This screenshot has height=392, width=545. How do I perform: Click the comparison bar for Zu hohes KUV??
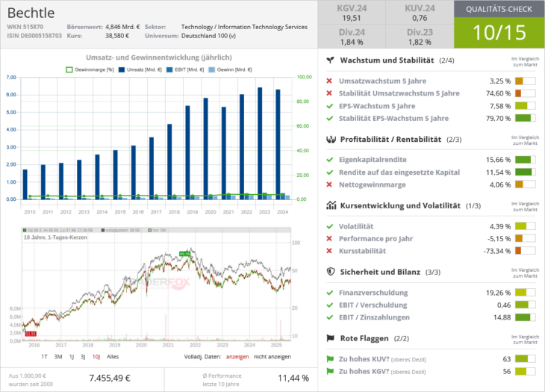(x=525, y=359)
